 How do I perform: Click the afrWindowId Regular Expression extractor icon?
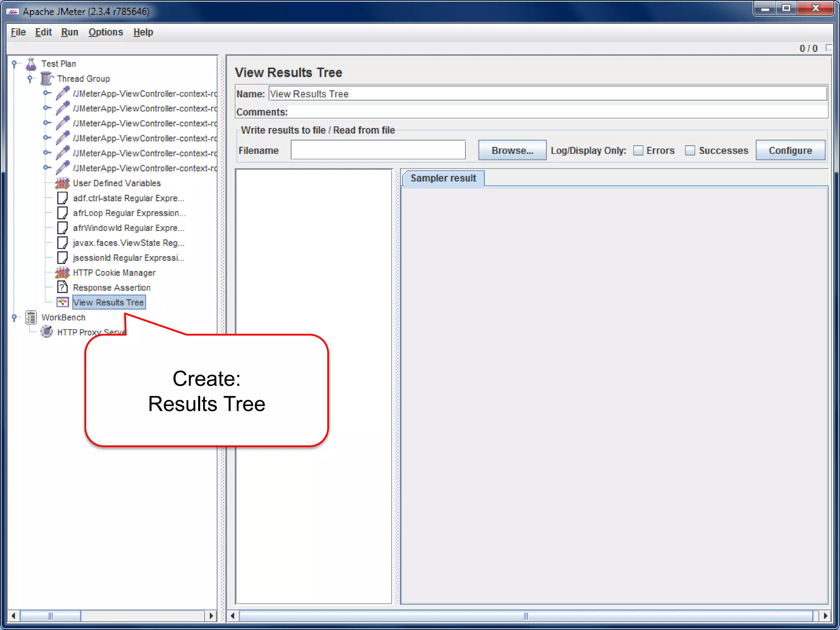(x=62, y=228)
